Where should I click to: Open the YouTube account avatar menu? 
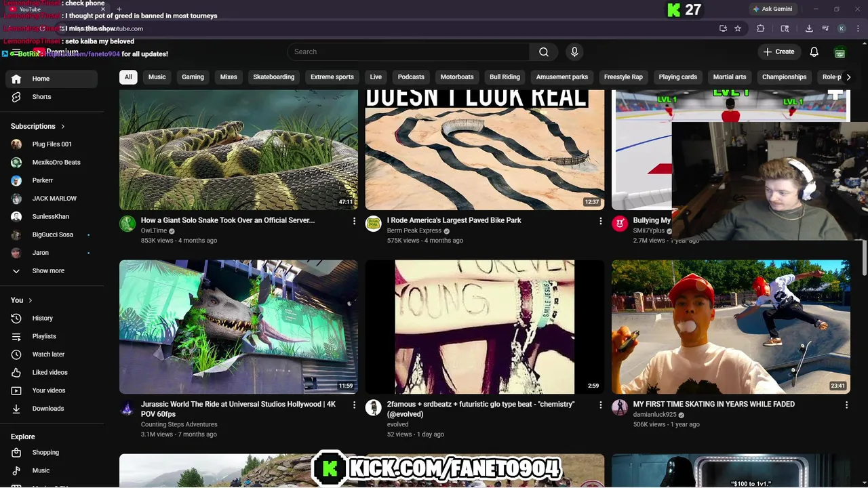[840, 52]
